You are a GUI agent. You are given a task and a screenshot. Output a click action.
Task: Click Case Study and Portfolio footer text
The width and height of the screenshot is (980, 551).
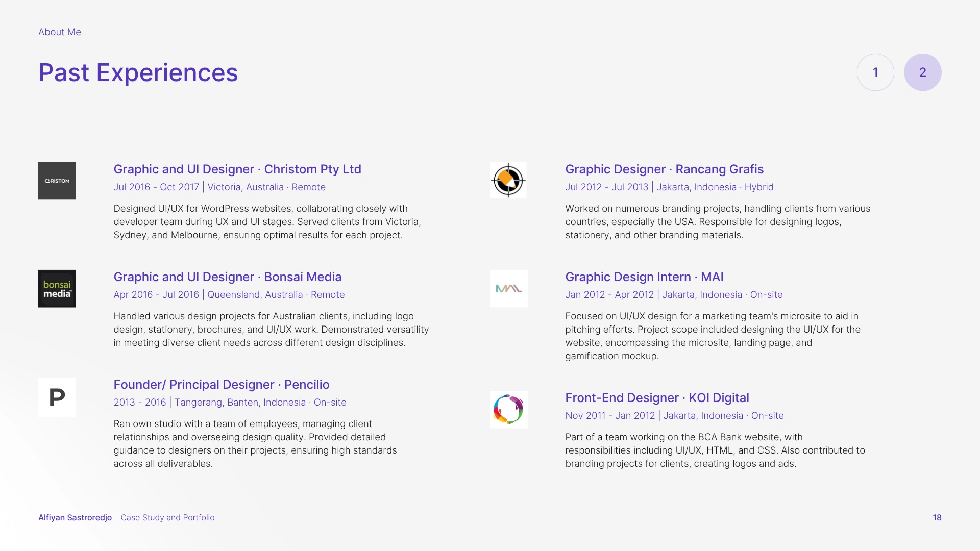[167, 517]
